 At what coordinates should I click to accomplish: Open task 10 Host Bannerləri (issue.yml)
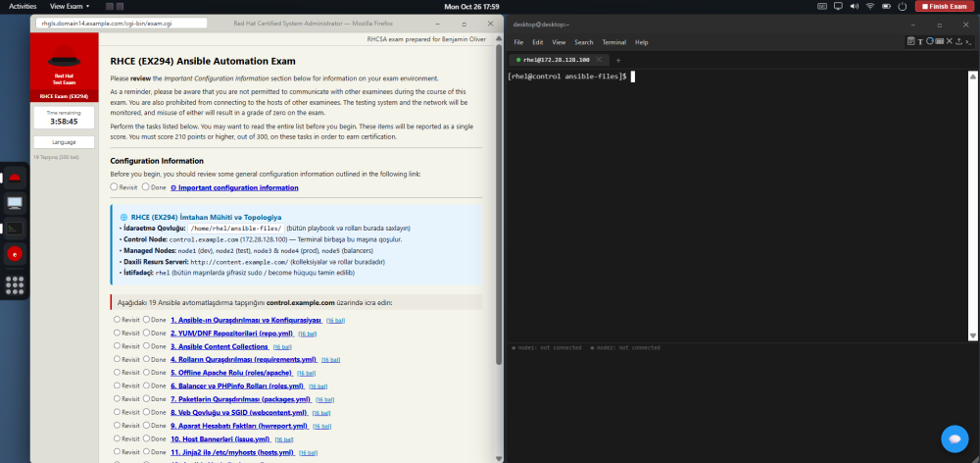click(220, 438)
